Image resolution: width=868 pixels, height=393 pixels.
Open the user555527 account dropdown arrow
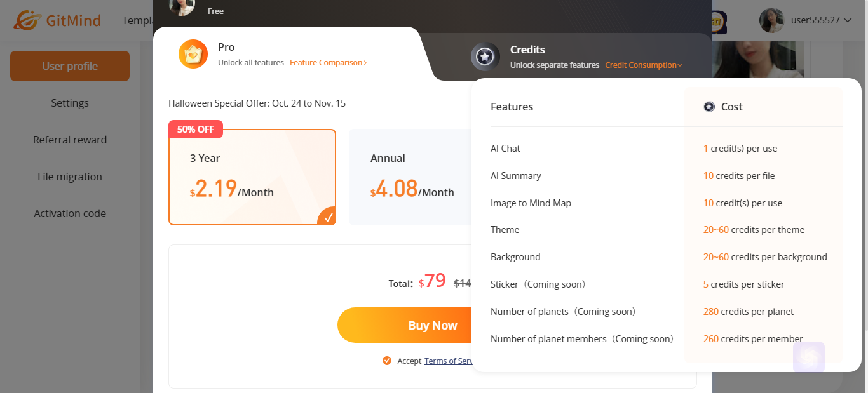[x=847, y=20]
